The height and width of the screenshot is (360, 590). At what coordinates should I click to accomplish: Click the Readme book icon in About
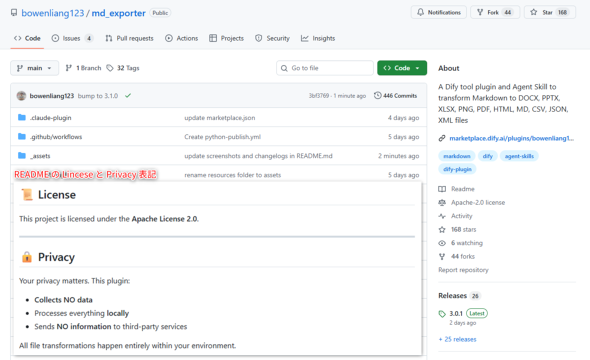(x=442, y=189)
